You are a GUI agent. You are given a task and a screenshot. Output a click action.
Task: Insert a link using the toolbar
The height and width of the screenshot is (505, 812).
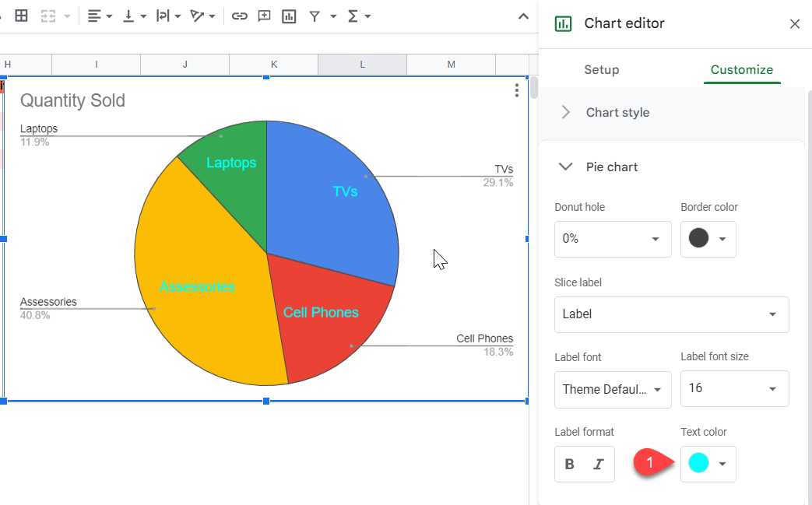click(x=239, y=16)
